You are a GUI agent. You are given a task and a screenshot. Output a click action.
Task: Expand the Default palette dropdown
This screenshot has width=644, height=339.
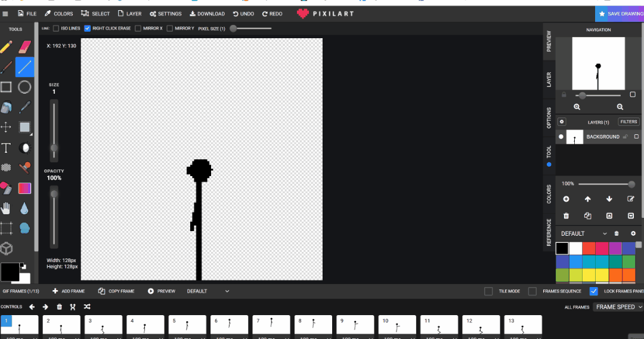(584, 233)
